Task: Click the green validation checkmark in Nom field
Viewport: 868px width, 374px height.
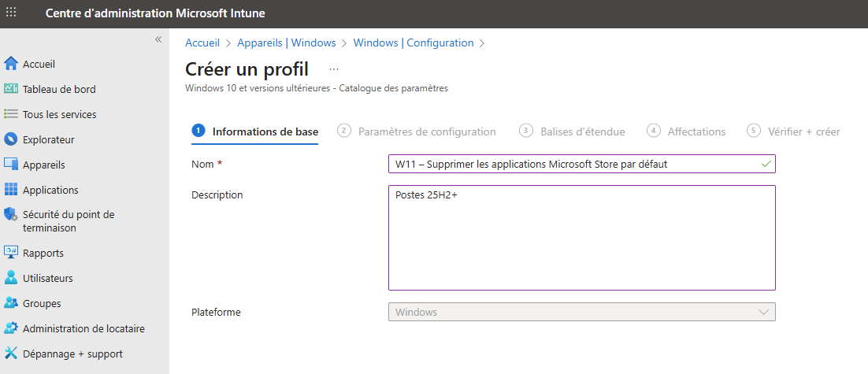Action: (x=766, y=164)
